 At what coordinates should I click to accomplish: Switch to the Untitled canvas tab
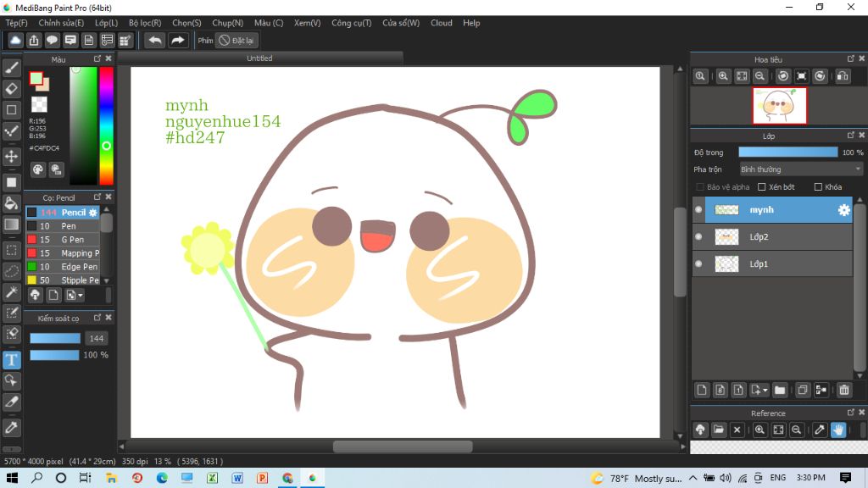pyautogui.click(x=259, y=58)
